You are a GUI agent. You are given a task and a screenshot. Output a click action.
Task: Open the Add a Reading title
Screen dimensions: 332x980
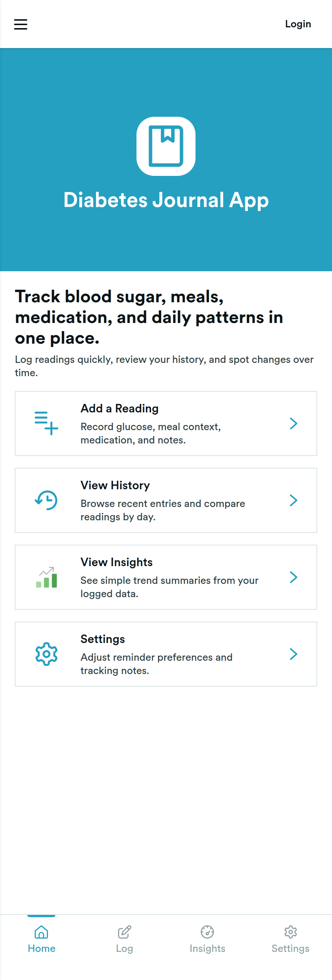point(119,408)
